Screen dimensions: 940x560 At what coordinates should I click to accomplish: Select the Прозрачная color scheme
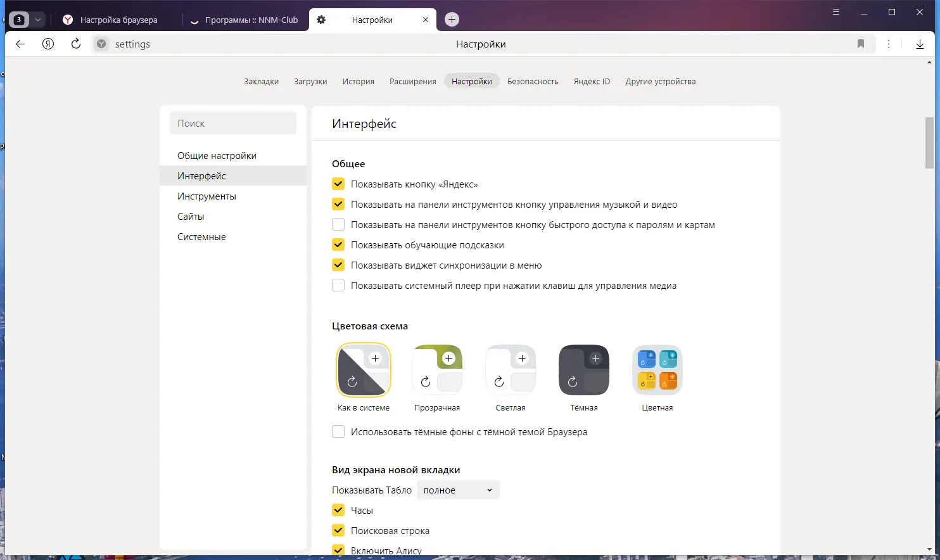(x=437, y=370)
